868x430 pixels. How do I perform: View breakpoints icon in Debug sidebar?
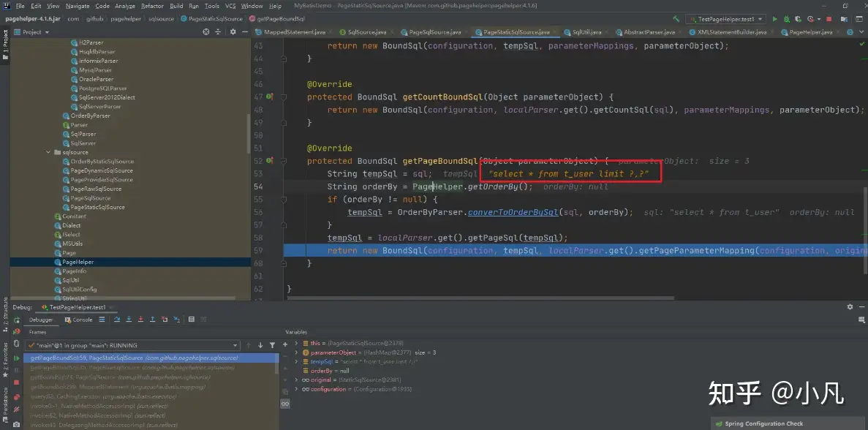coord(17,397)
